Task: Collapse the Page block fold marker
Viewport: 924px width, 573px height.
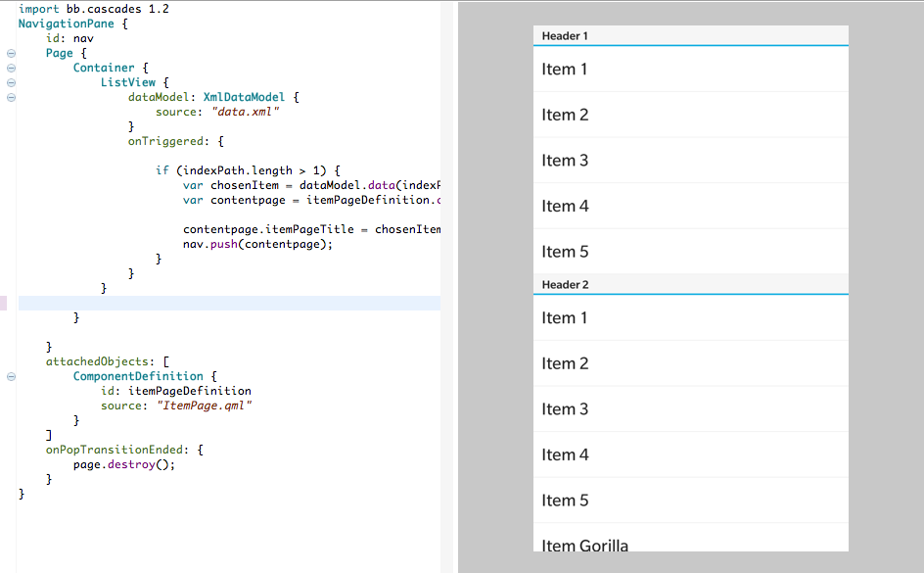Action: [x=11, y=54]
